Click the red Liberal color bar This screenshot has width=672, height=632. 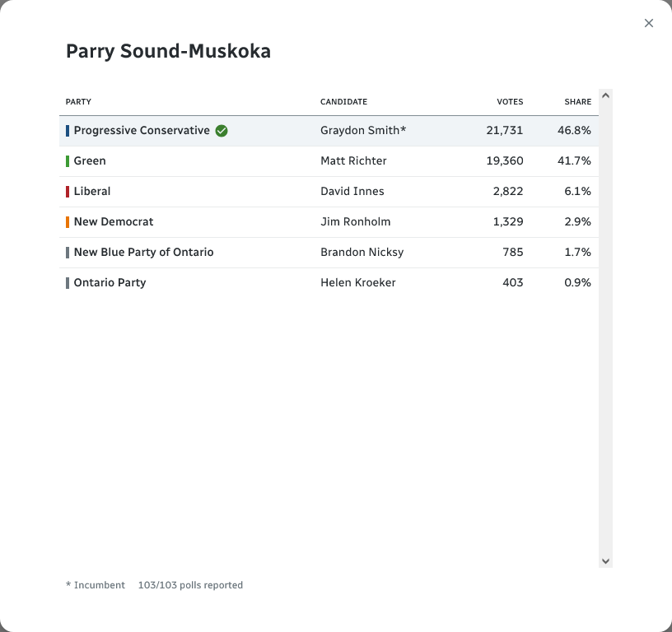68,192
